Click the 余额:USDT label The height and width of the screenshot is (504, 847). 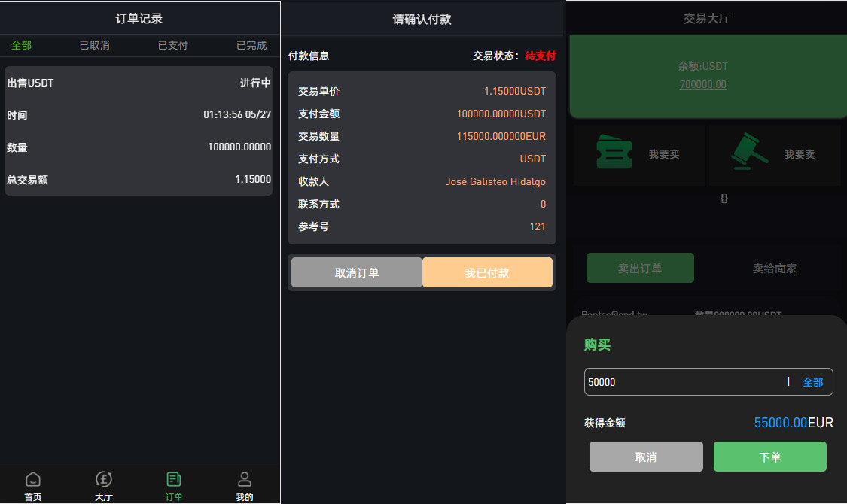point(702,66)
